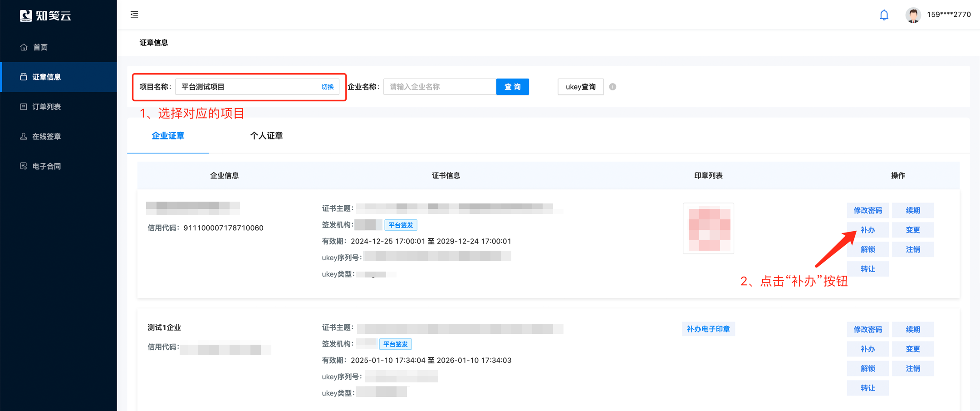
Task: Click the 知笺云 logo
Action: 45,15
